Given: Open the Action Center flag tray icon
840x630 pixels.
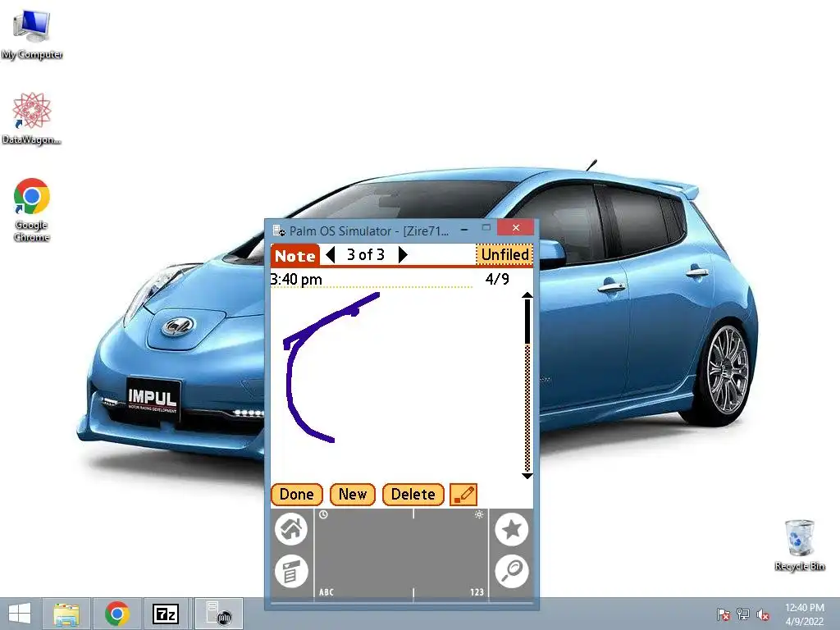Looking at the screenshot, I should (723, 614).
